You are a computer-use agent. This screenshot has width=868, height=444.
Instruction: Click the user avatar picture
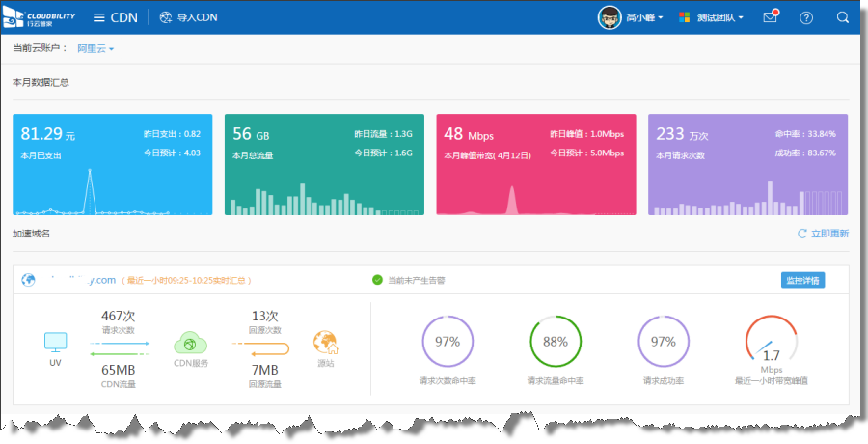[610, 17]
